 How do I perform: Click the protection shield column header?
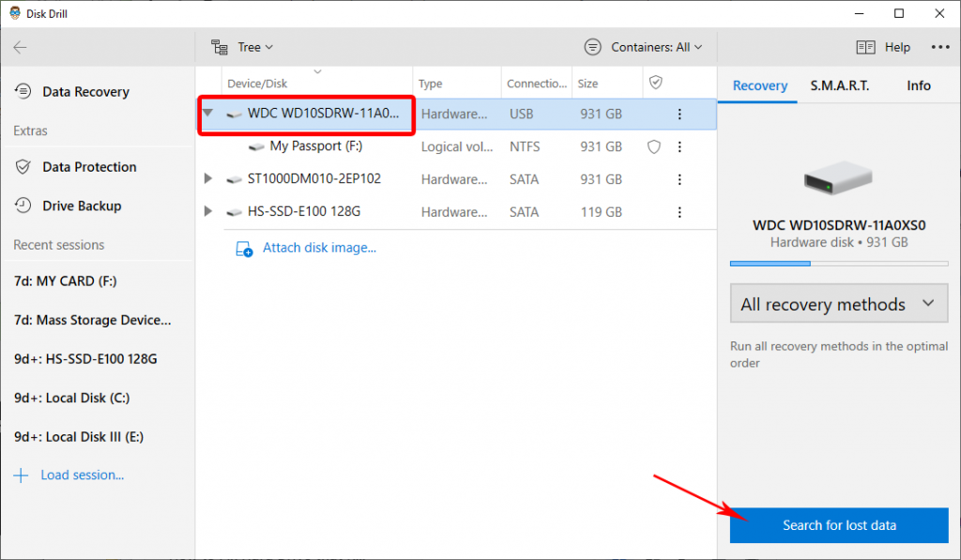pyautogui.click(x=656, y=83)
